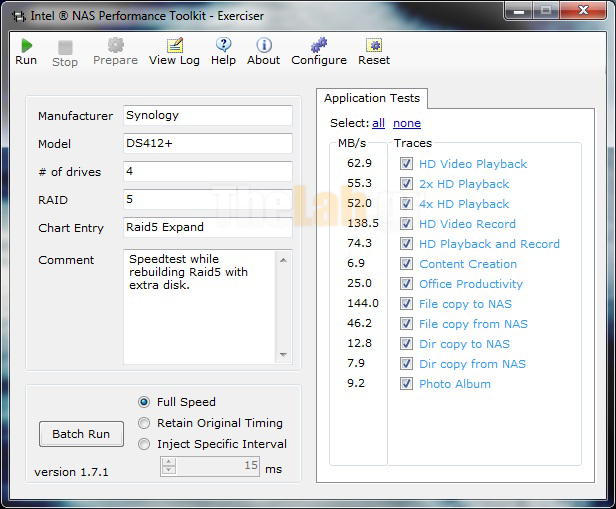
Task: Open the File copy to NAS link
Action: click(466, 304)
